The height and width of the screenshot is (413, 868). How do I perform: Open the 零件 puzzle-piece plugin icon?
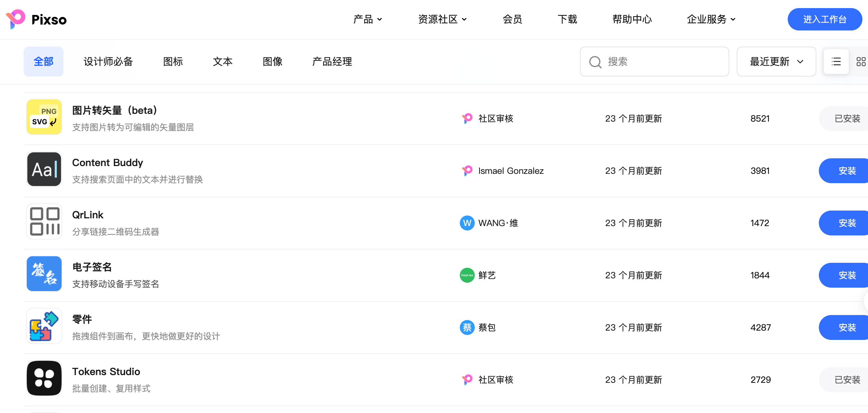click(44, 326)
